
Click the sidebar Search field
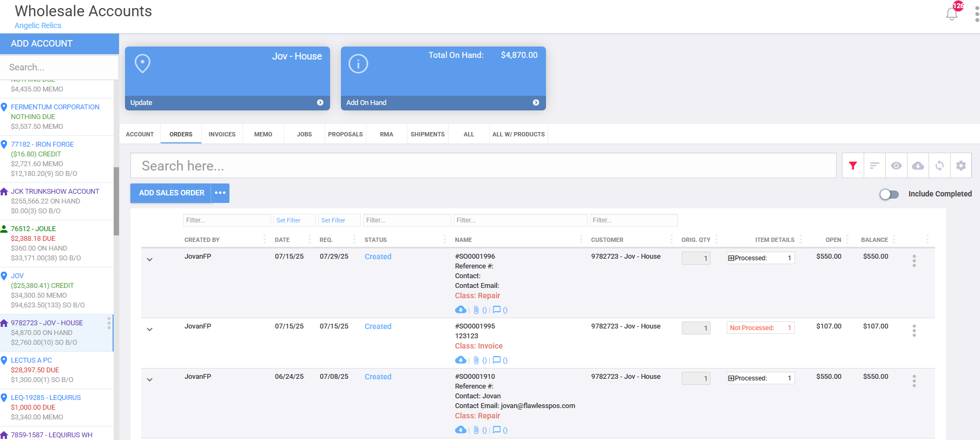[x=60, y=67]
